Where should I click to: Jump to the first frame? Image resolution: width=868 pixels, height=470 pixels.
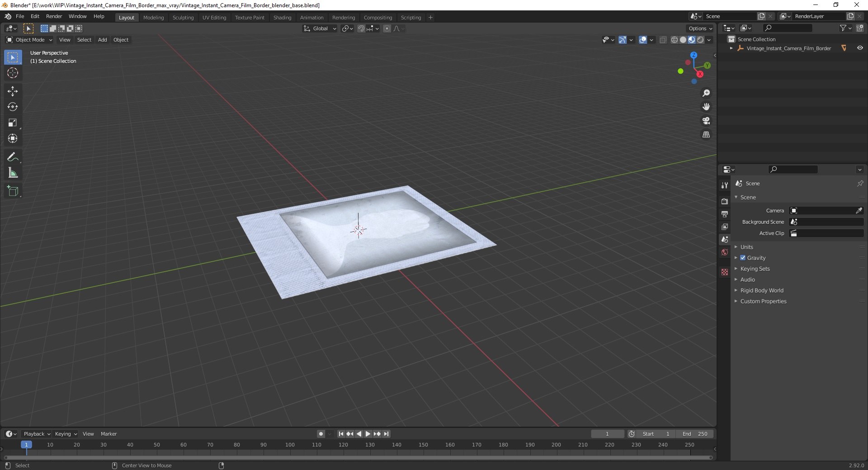click(341, 434)
